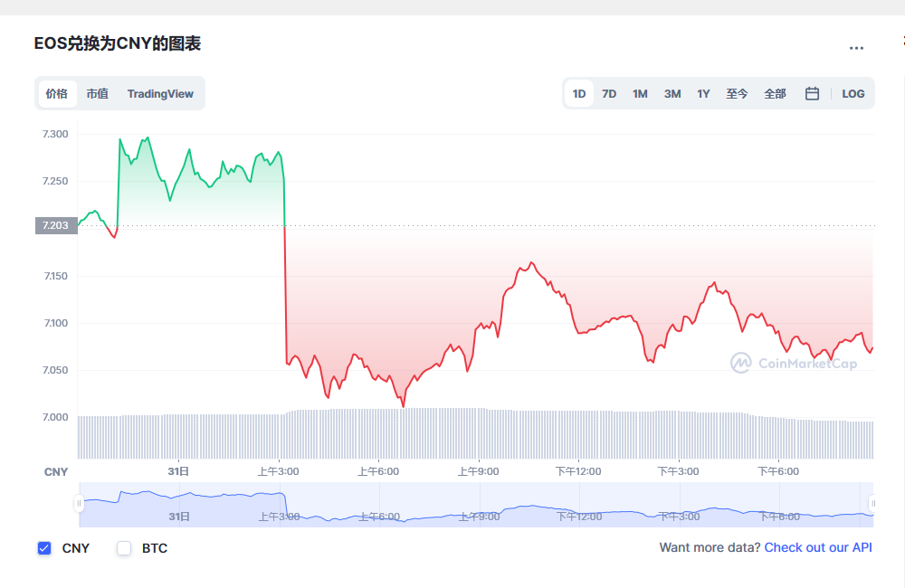This screenshot has width=905, height=588.
Task: Select the 1D time range
Action: tap(579, 93)
